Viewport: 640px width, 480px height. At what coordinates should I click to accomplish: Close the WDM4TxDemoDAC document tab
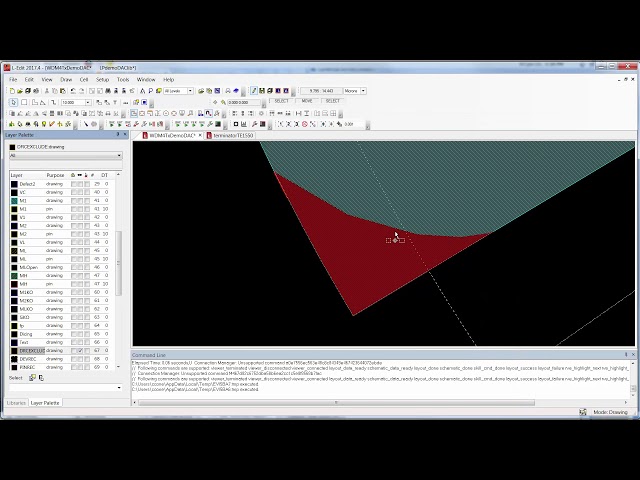[x=200, y=136]
